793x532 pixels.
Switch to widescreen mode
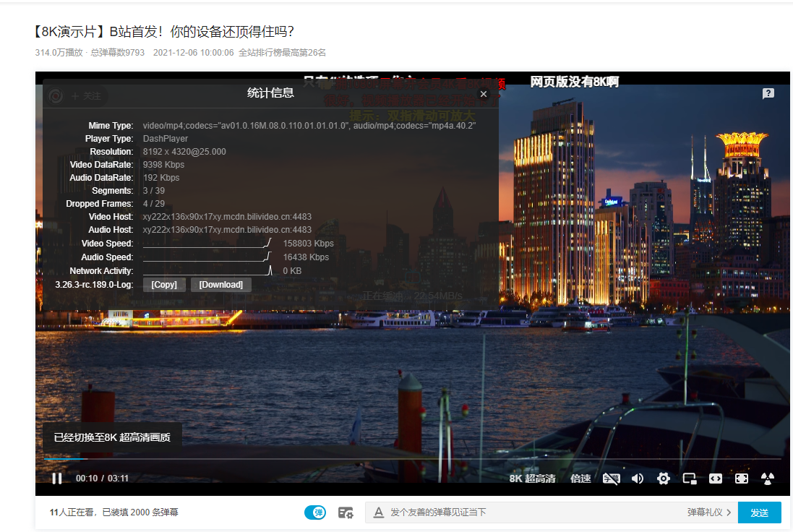click(716, 479)
